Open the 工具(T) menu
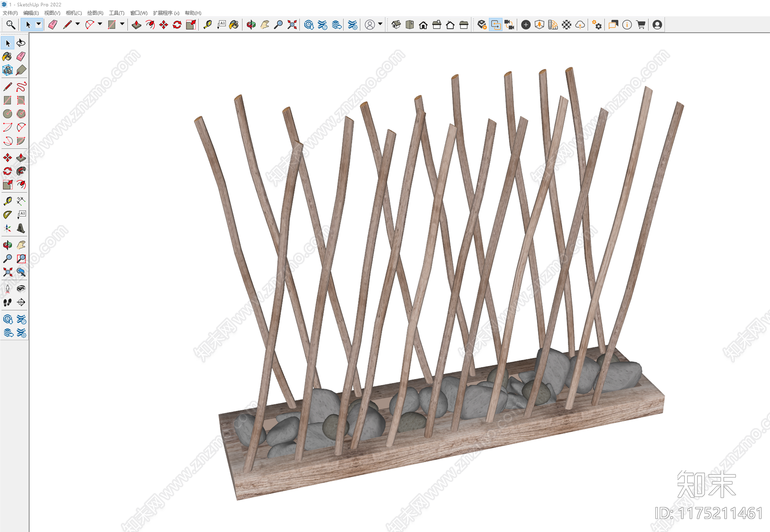 (x=116, y=13)
